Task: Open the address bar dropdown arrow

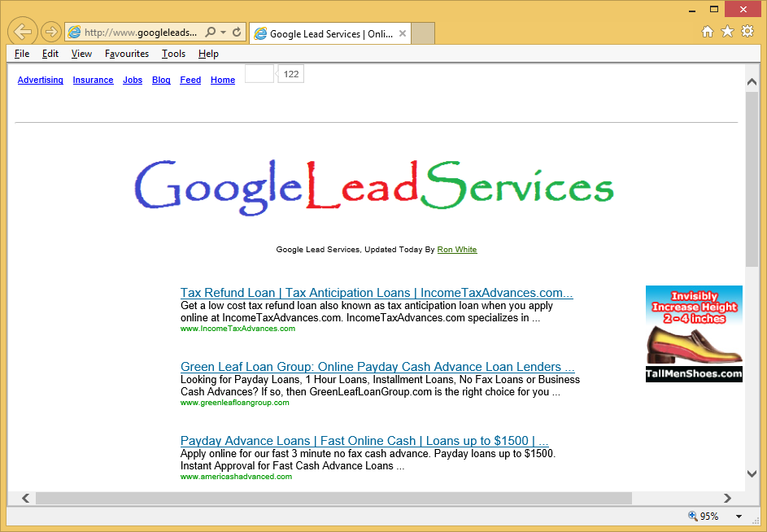Action: tap(223, 33)
